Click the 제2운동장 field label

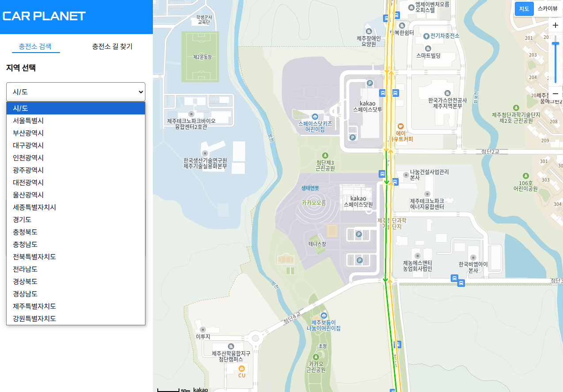click(x=202, y=57)
